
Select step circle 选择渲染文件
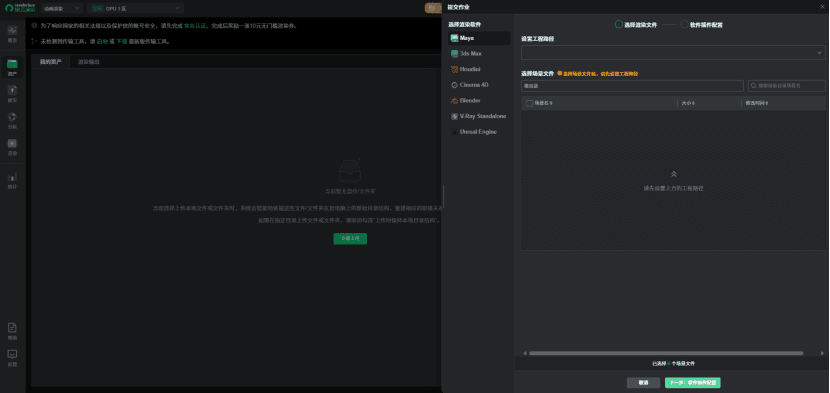pos(618,24)
